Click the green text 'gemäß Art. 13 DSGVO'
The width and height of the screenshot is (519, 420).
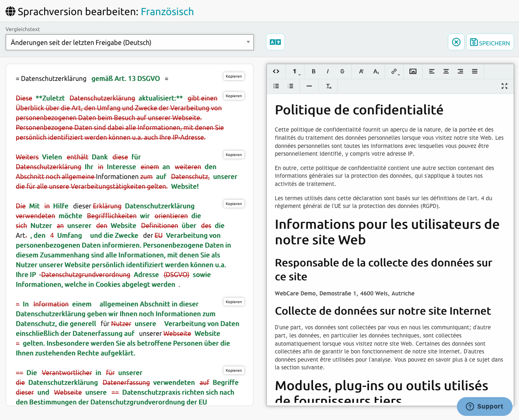[x=125, y=78]
